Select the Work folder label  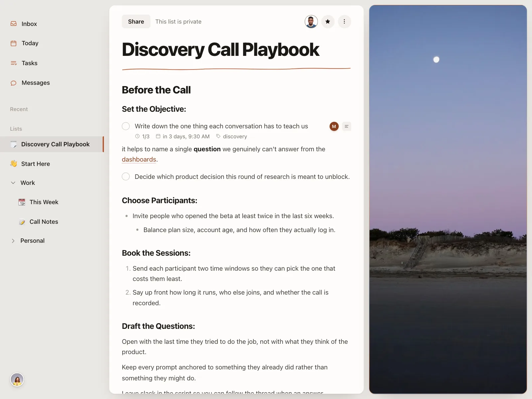(28, 183)
